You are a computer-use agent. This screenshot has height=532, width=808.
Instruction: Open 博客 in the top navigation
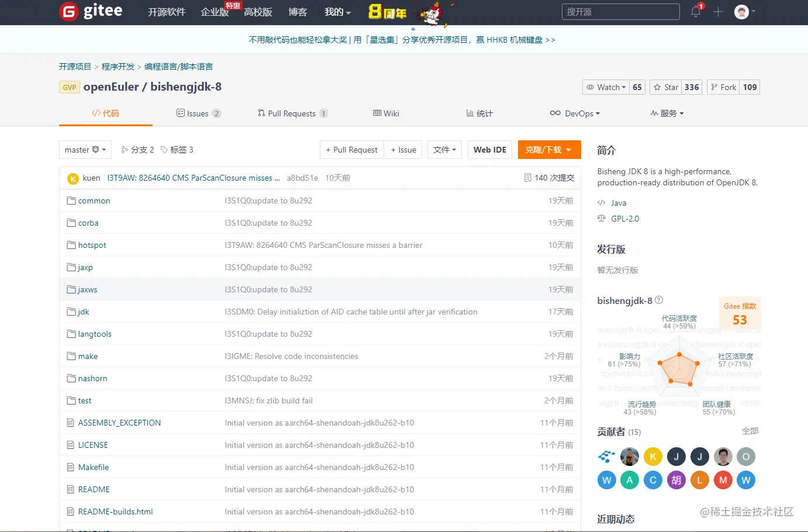[298, 12]
